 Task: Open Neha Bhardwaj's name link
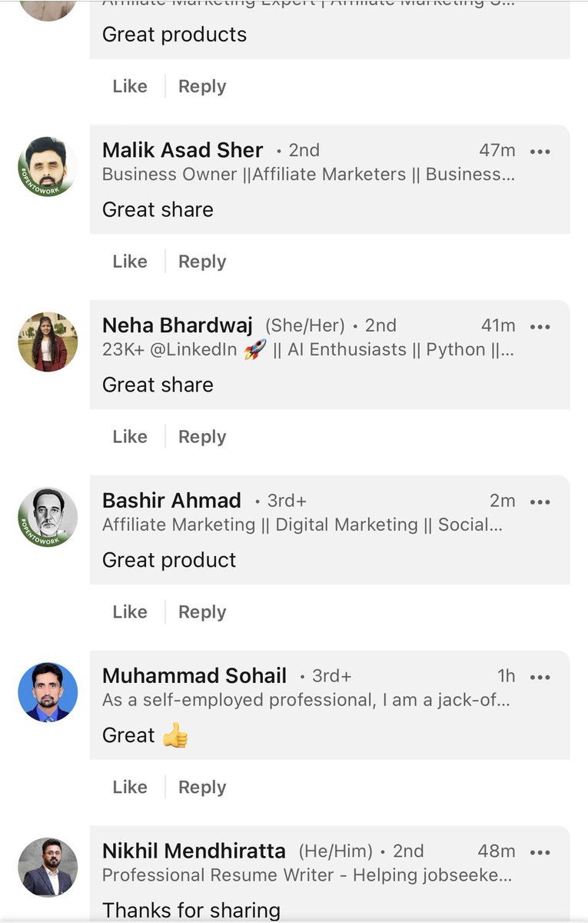(178, 325)
